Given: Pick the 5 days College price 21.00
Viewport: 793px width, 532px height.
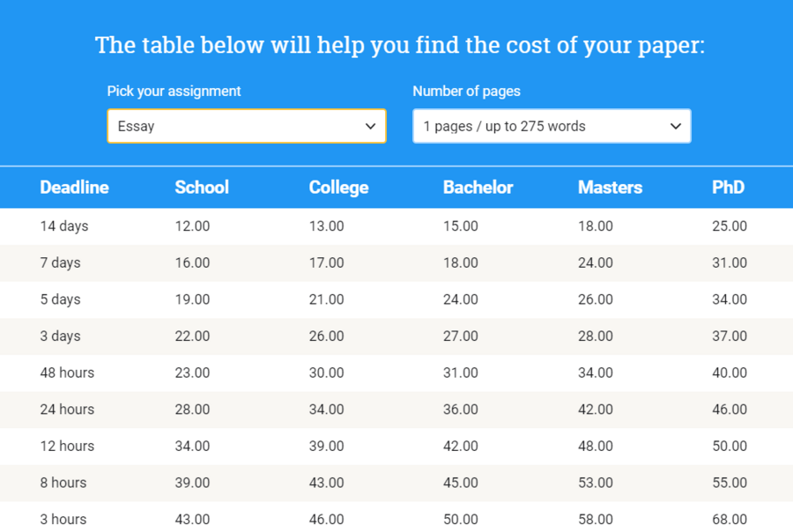Looking at the screenshot, I should pyautogui.click(x=326, y=299).
